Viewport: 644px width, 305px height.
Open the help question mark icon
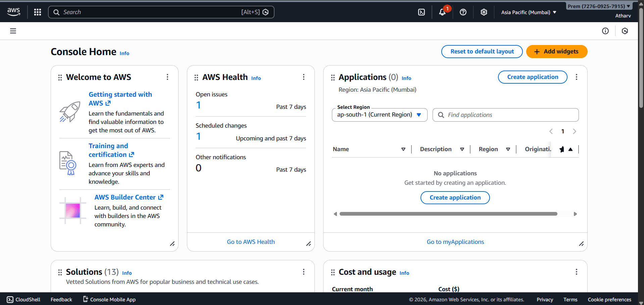pos(463,12)
